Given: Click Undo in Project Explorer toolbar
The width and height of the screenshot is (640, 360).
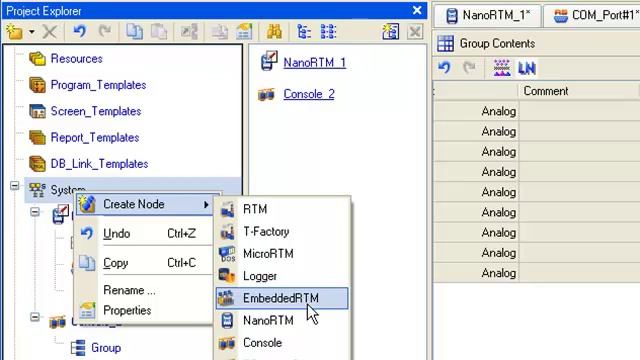Looking at the screenshot, I should tap(80, 31).
